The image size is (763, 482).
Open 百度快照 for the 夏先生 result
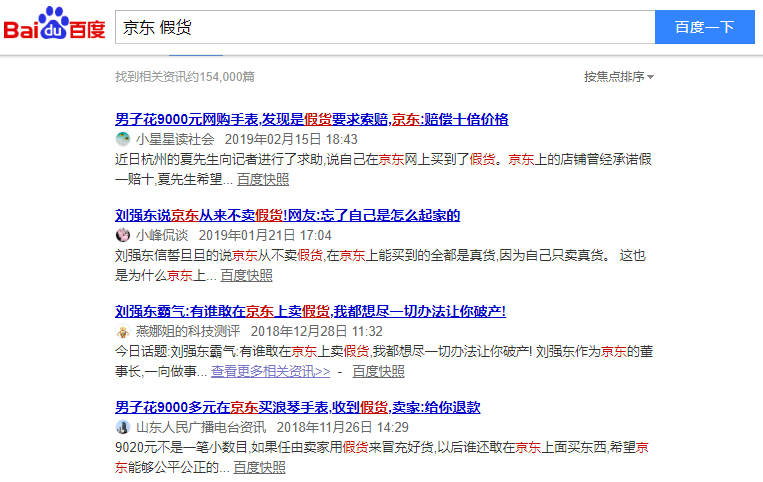[263, 179]
